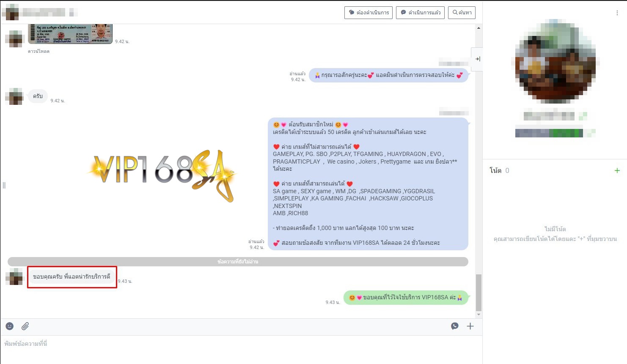Mark chat as ดำเนินการแล้ว

(x=420, y=13)
